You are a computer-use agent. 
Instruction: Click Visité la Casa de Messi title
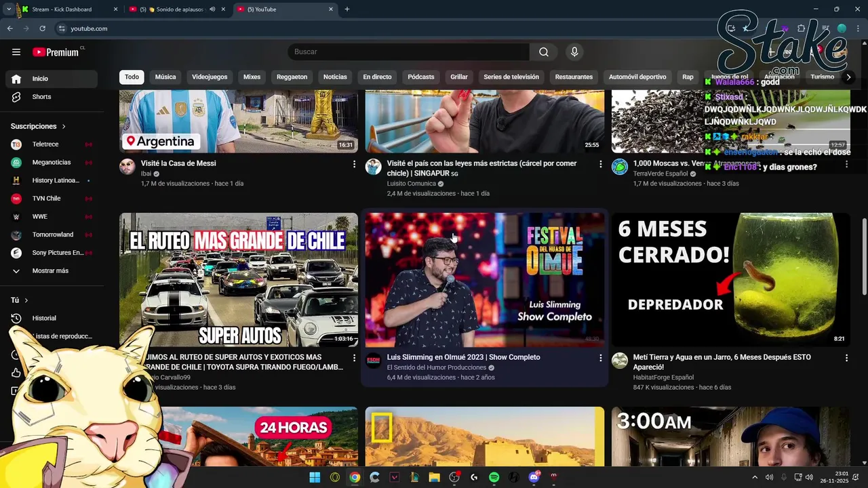pyautogui.click(x=178, y=164)
